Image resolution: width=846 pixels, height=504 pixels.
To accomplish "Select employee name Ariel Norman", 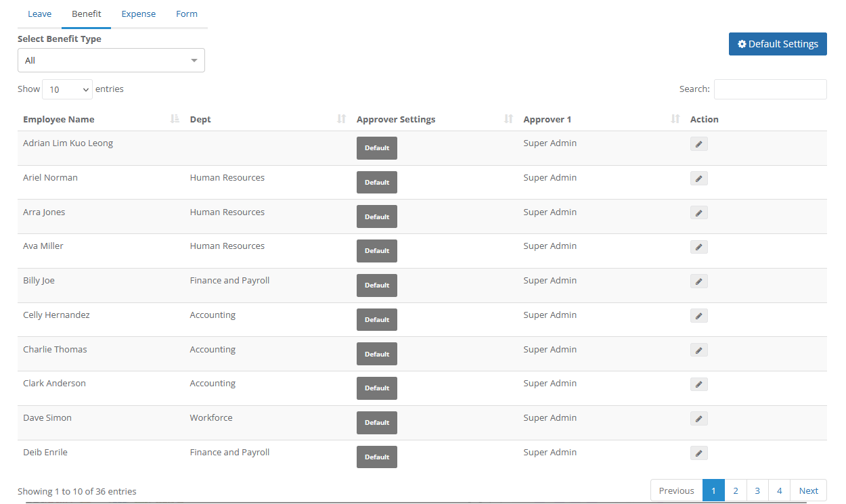I will 50,178.
